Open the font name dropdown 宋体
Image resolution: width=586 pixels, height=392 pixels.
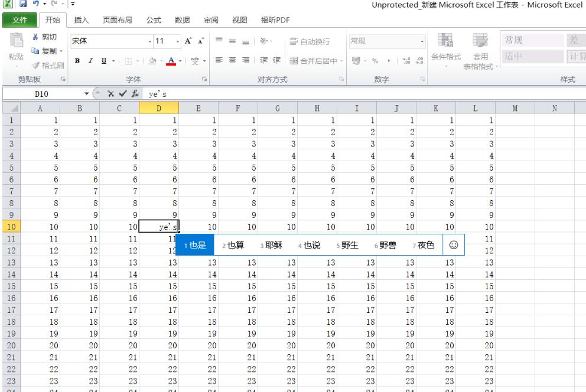(150, 41)
